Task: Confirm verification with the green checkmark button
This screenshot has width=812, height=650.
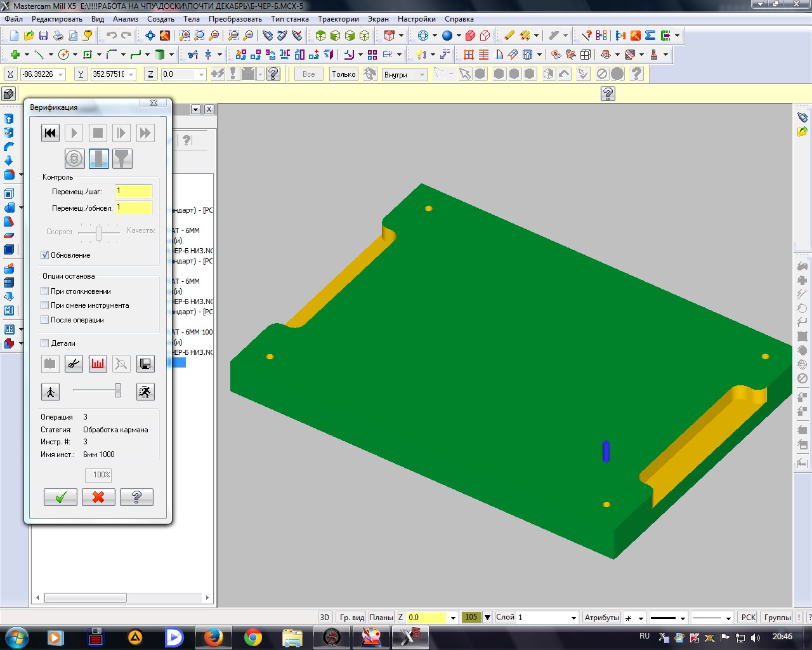Action: [60, 497]
